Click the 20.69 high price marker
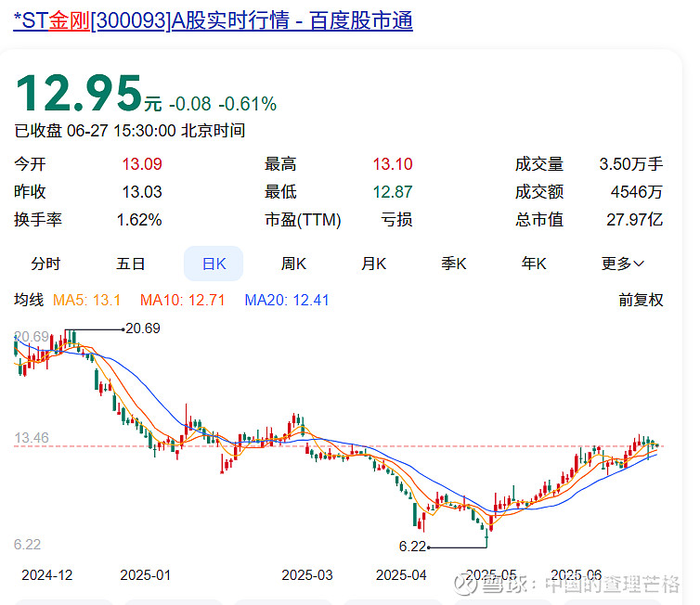The image size is (700, 605). click(x=142, y=328)
